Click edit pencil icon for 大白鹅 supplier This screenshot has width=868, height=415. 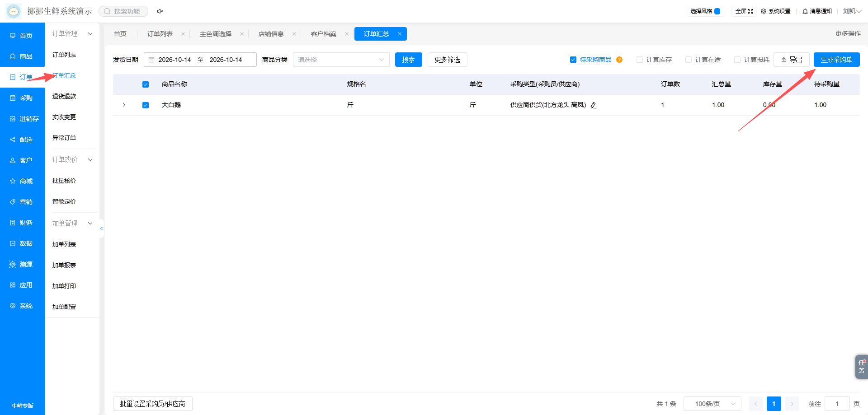point(594,105)
